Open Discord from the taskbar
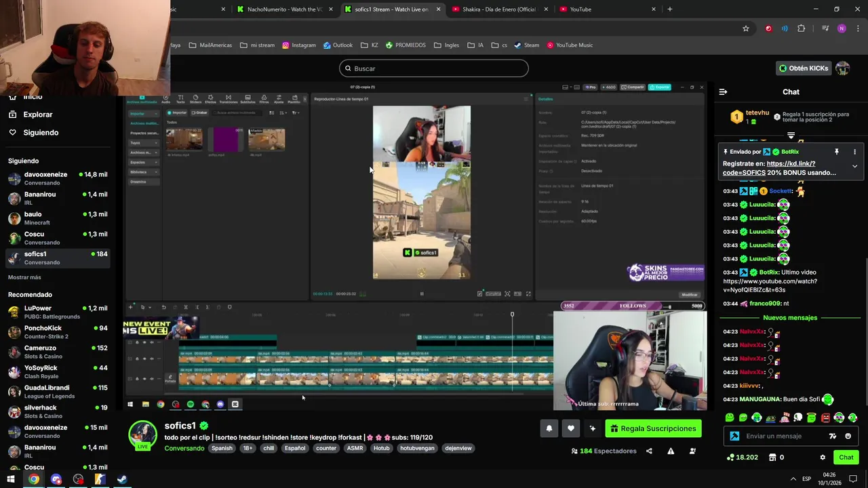 (56, 479)
